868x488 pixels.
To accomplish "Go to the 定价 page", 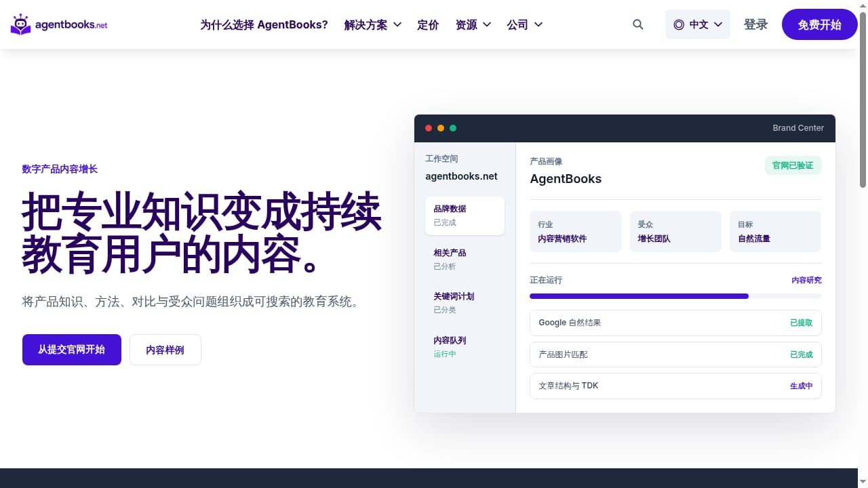I will (x=428, y=25).
